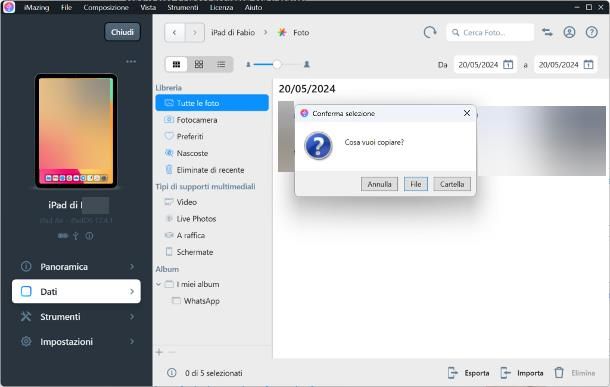Click the Annulla dialog button
The height and width of the screenshot is (387, 610).
coord(379,184)
